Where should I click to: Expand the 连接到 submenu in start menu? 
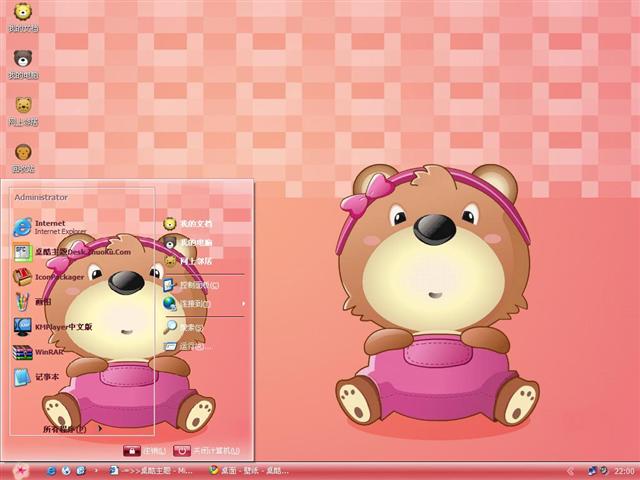[x=204, y=304]
